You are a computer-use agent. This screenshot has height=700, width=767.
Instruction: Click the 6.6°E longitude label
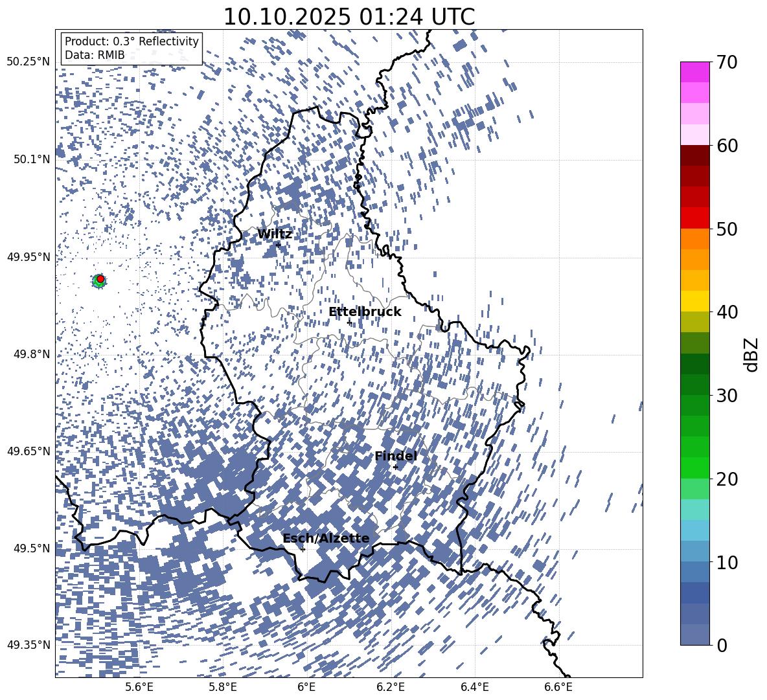click(x=558, y=687)
